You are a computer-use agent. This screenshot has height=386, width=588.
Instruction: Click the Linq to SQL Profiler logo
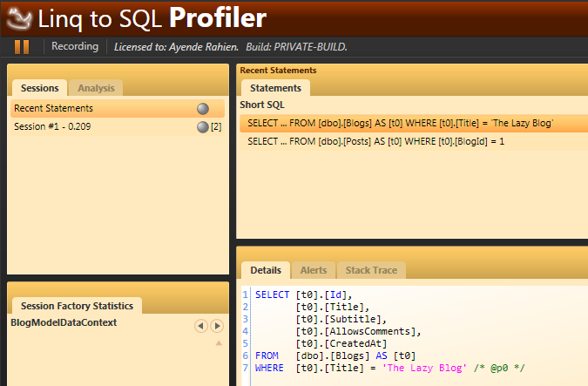click(20, 19)
